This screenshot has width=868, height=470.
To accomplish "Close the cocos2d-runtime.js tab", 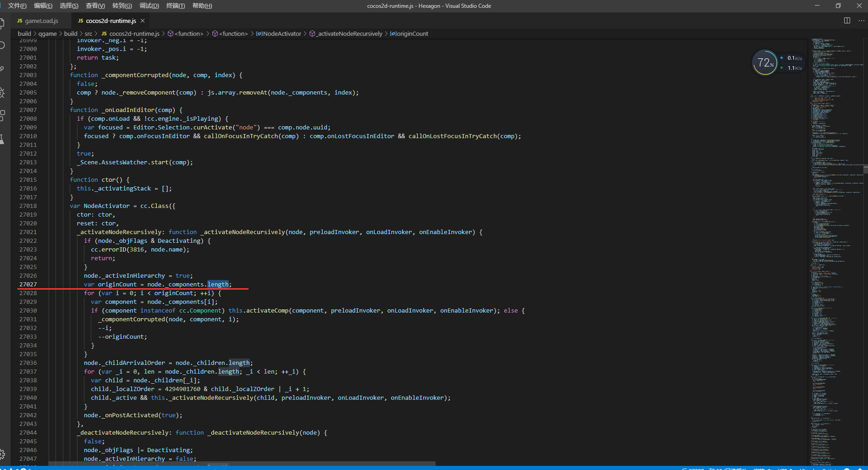I will (143, 21).
